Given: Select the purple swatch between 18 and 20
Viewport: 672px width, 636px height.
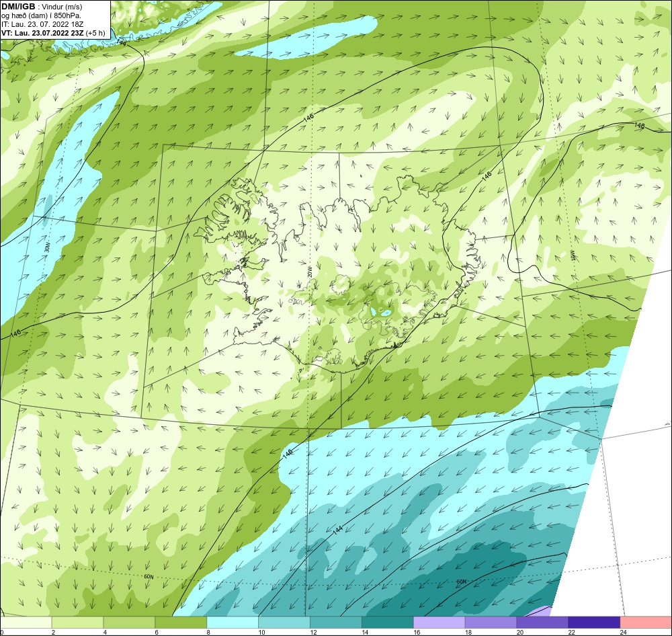Looking at the screenshot, I should pyautogui.click(x=491, y=623).
